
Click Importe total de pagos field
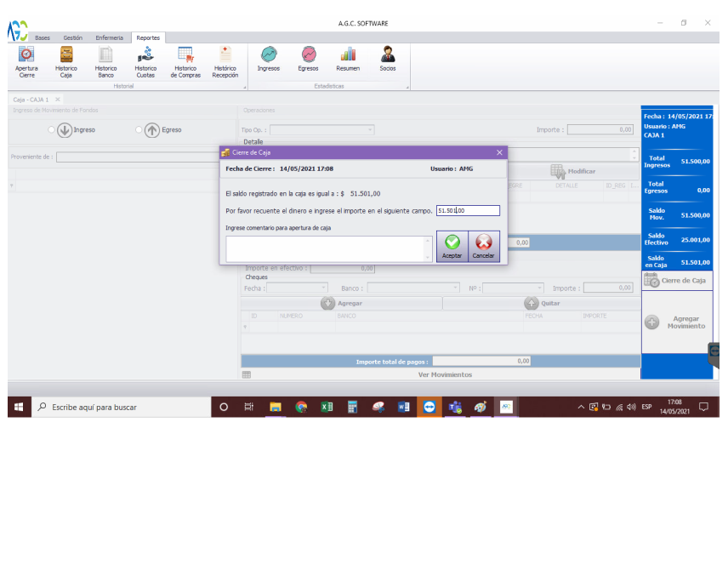tap(481, 361)
